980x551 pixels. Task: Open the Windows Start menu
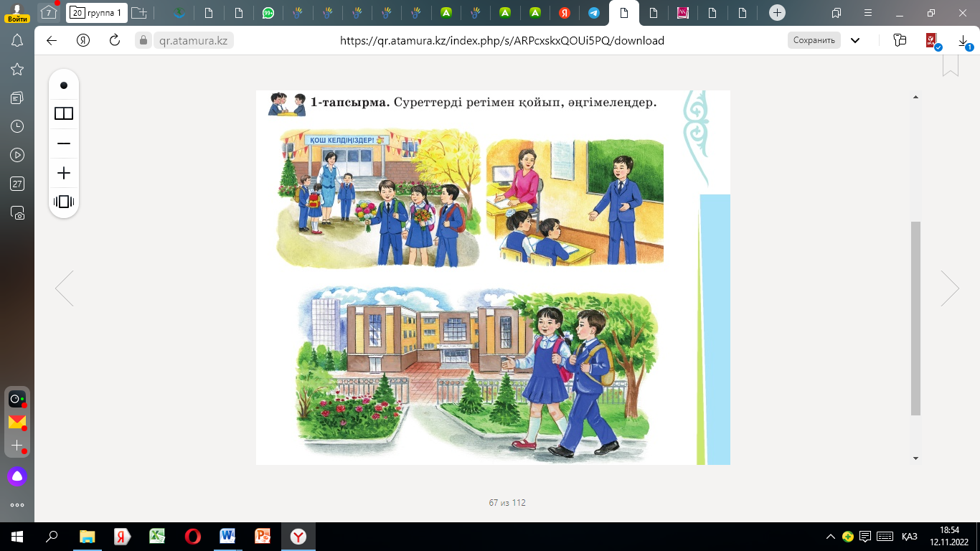click(x=17, y=536)
